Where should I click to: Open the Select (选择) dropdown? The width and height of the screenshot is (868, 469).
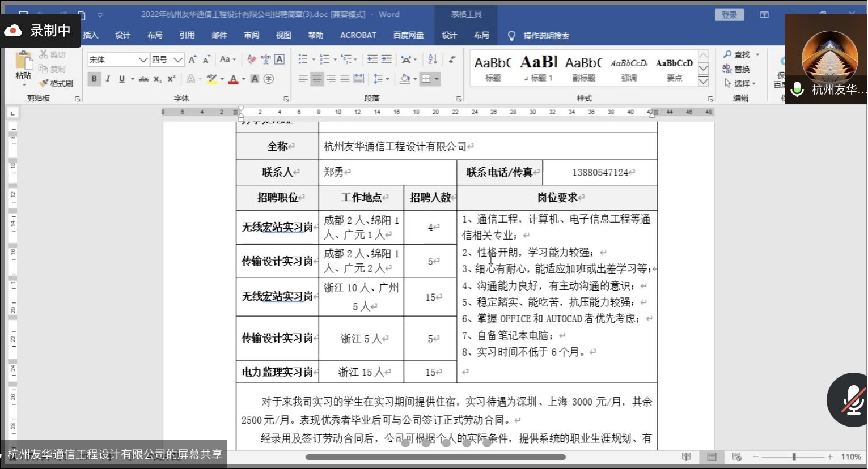point(740,83)
